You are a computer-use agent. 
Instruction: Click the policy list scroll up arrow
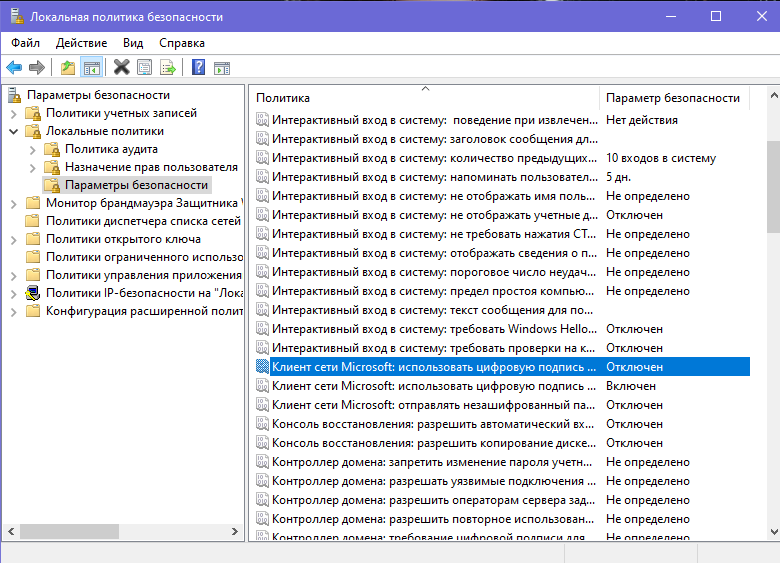[x=774, y=94]
